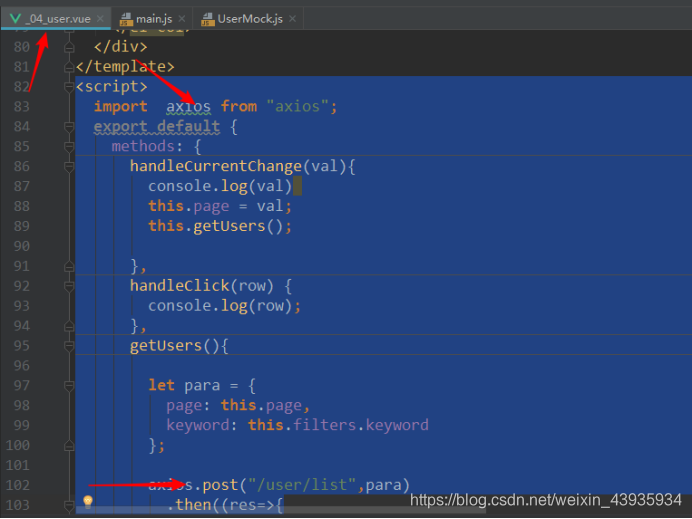Click the "import" keyword on line 83
Screen dimensions: 692x519
click(120, 106)
